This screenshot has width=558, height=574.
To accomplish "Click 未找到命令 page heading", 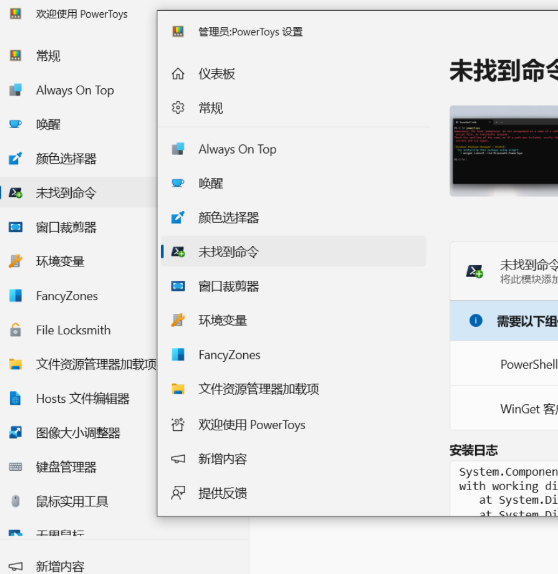I will tap(504, 71).
